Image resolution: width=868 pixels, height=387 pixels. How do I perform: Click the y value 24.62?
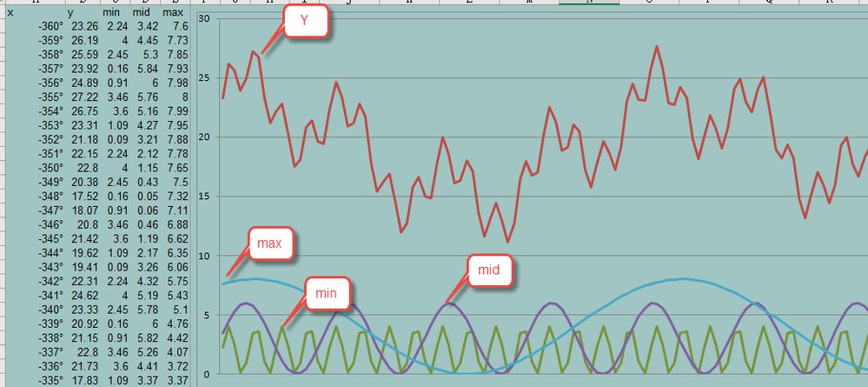point(85,295)
